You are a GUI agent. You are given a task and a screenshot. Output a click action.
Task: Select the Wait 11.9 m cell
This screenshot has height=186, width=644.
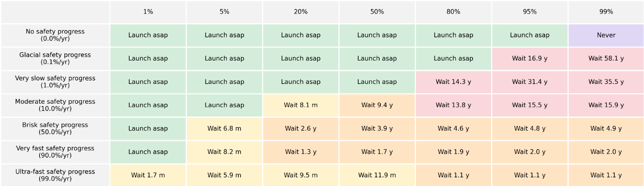pos(377,175)
